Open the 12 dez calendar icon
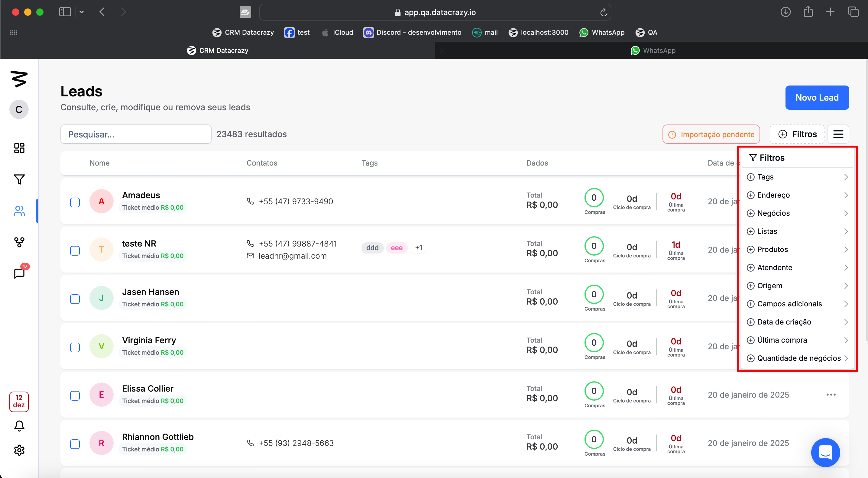868x478 pixels. click(x=19, y=401)
